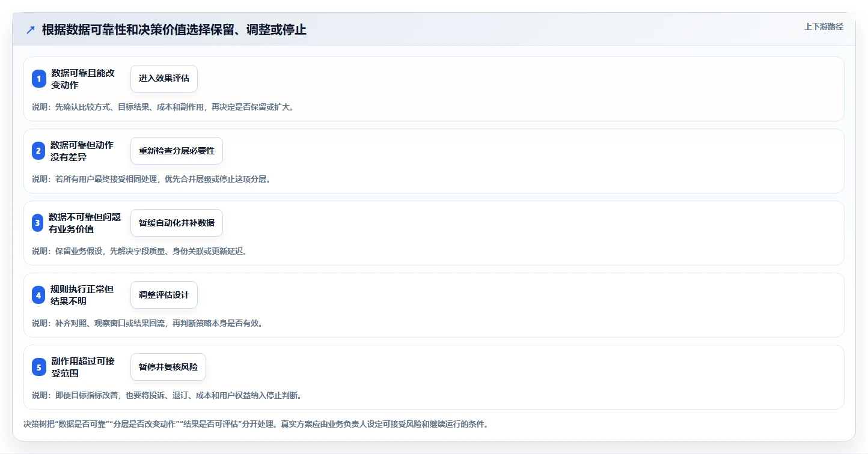
Task: Select the text 数据可靠且能改变动作
Action: 83,79
